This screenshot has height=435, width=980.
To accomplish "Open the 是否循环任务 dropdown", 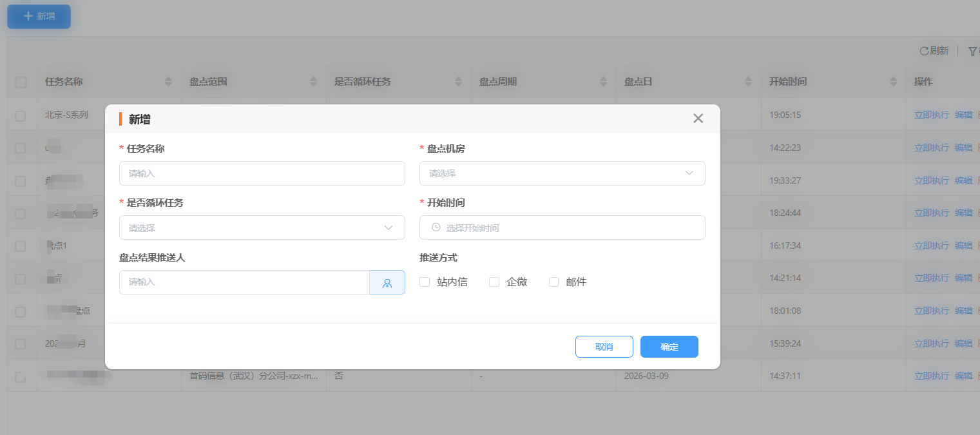I will (x=262, y=227).
